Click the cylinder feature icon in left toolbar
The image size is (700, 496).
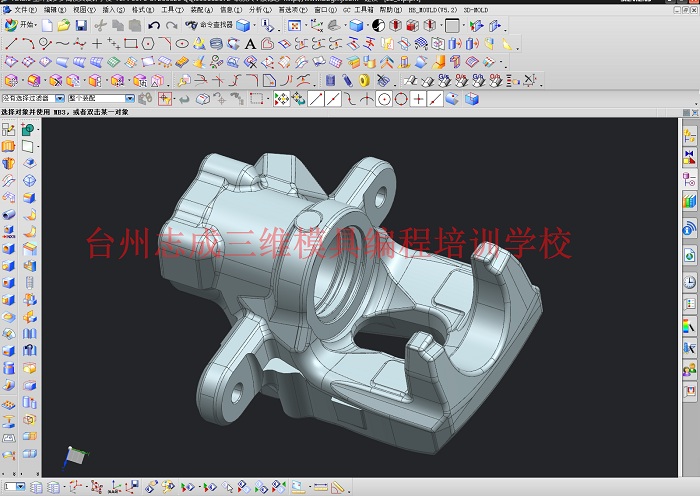pyautogui.click(x=8, y=369)
